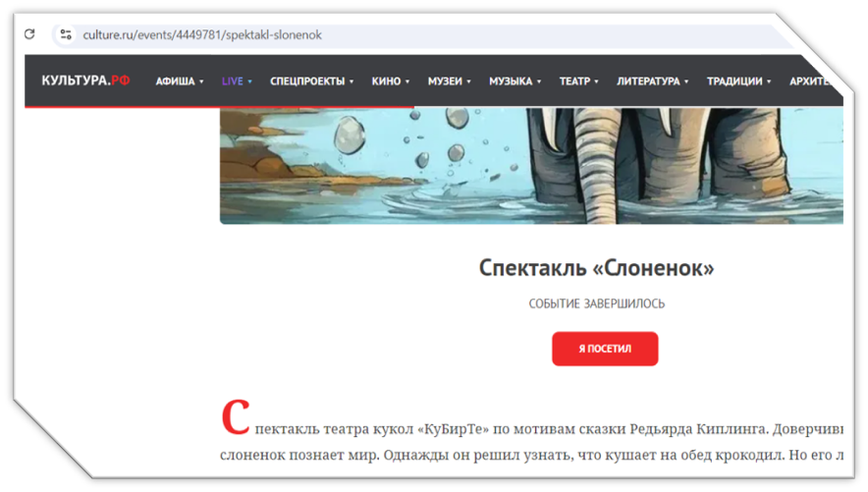Expand dropdown arrow next to МУЗЫКА
This screenshot has height=492, width=868.
539,82
